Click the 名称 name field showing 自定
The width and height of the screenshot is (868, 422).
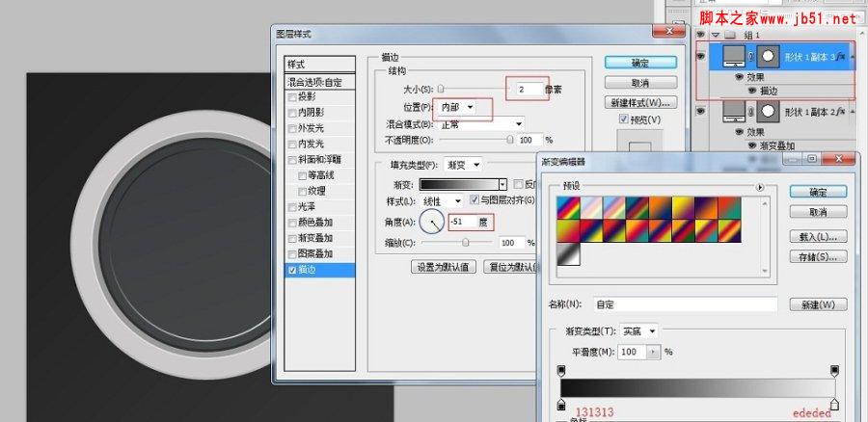point(686,304)
